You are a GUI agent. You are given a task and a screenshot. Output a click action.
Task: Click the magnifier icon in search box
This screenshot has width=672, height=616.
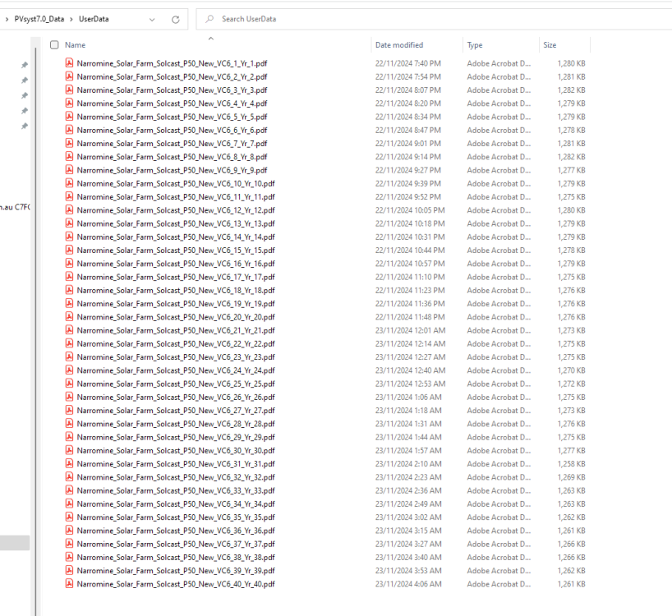pos(211,19)
